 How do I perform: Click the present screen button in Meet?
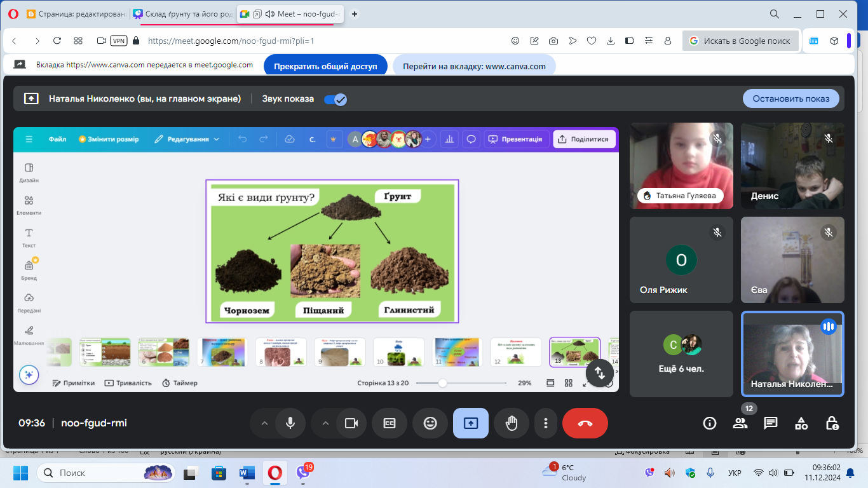point(471,423)
